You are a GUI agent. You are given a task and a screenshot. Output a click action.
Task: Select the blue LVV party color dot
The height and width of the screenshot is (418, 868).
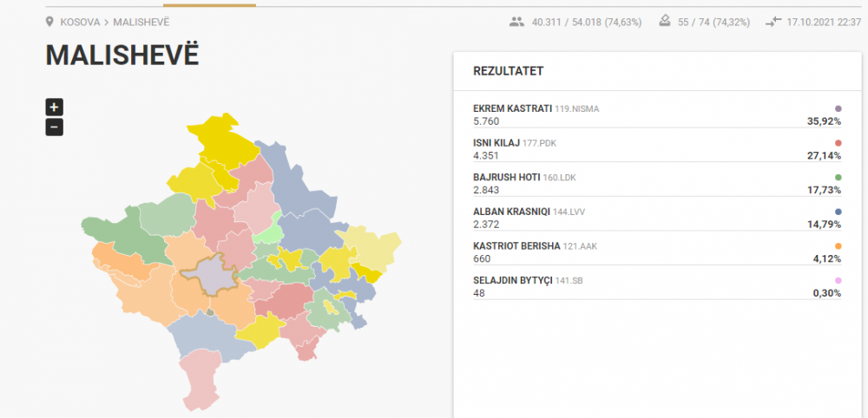tap(838, 212)
